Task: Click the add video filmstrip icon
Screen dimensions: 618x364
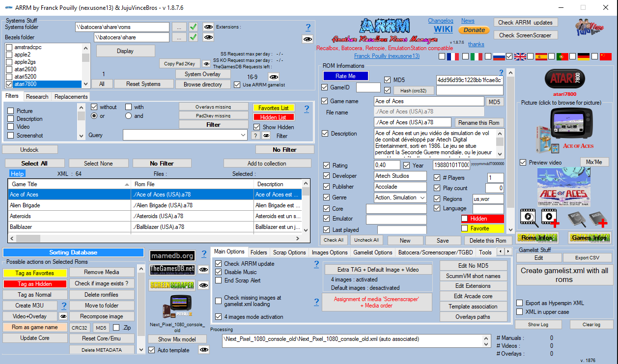Action: click(550, 217)
